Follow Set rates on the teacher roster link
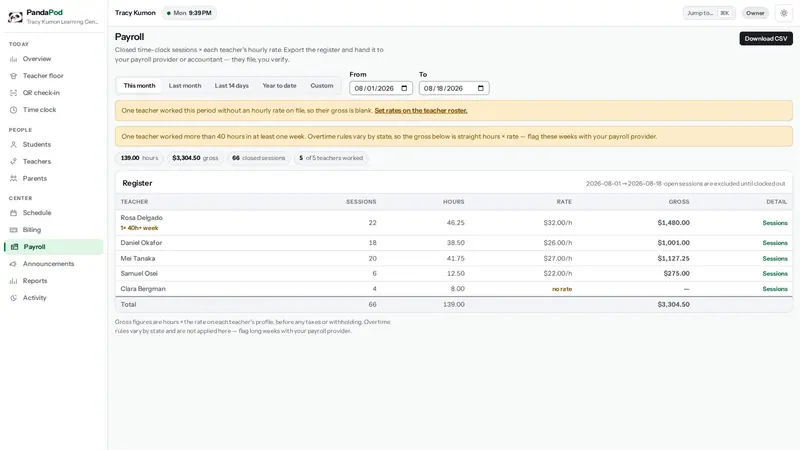The height and width of the screenshot is (450, 800). 421,111
